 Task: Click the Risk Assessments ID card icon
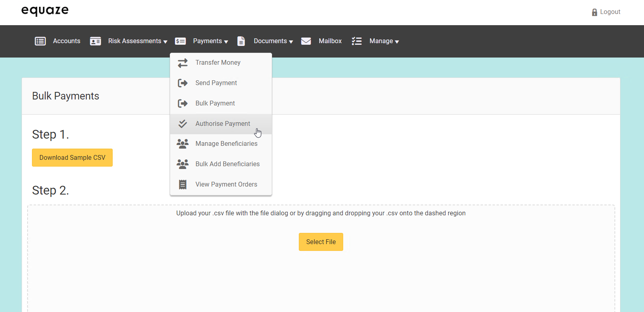(95, 41)
